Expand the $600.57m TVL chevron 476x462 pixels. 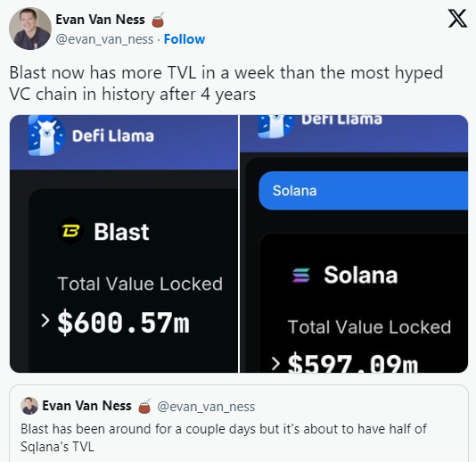coord(45,320)
